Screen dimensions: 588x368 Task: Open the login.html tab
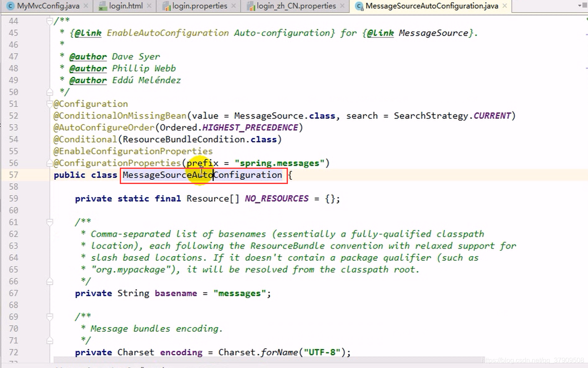(126, 6)
